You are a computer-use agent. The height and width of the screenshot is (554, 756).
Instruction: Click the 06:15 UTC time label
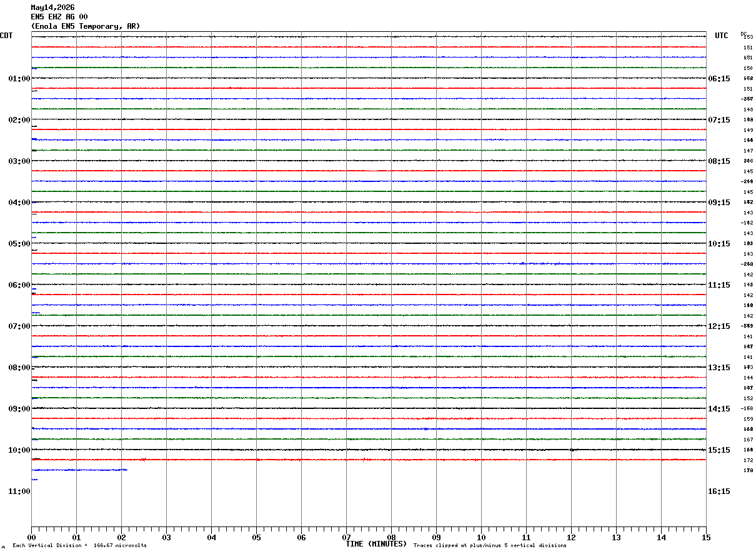tap(719, 79)
